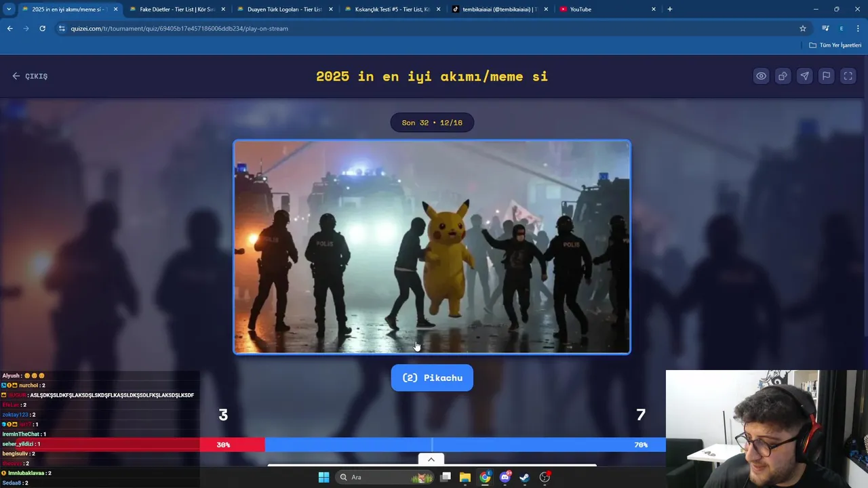
Task: Open OBS Studio from the taskbar
Action: coord(545,477)
